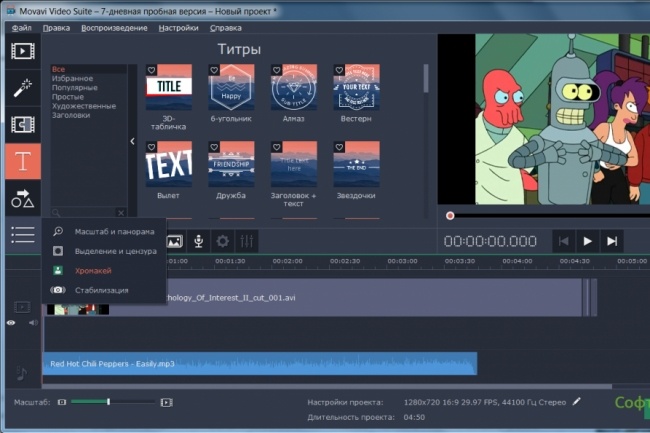Favorite the Заголовок + текст title heart
This screenshot has width=650, height=433.
276,147
